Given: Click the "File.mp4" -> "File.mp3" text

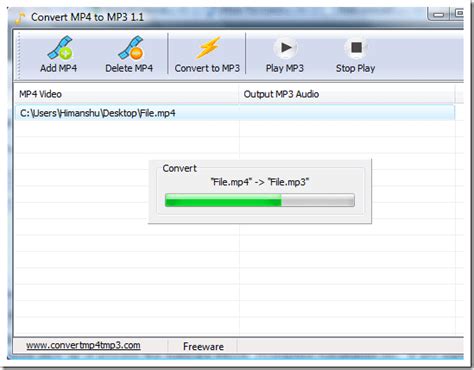Looking at the screenshot, I should coord(260,182).
